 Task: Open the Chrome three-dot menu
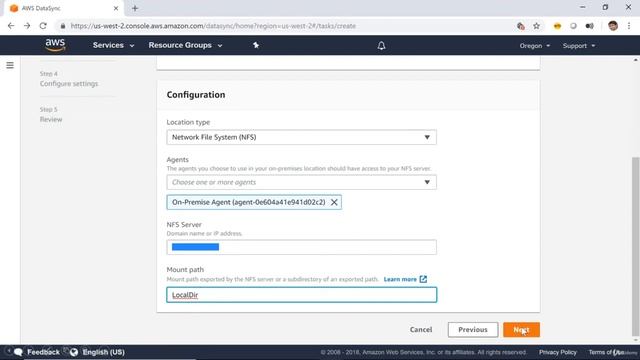point(629,26)
